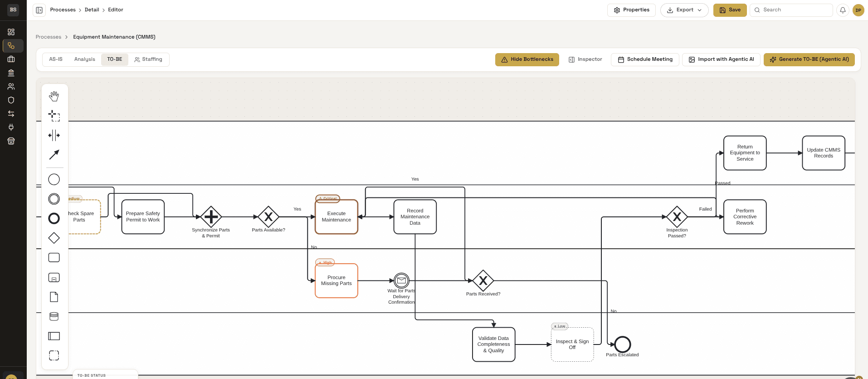This screenshot has width=868, height=379.
Task: Switch to the AS-IS tab
Action: (56, 59)
